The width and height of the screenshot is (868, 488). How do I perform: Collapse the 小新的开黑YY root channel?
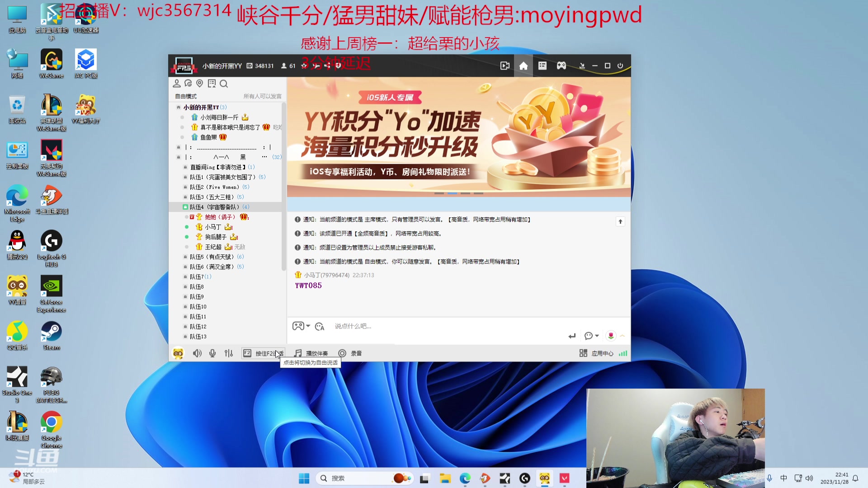tap(179, 108)
